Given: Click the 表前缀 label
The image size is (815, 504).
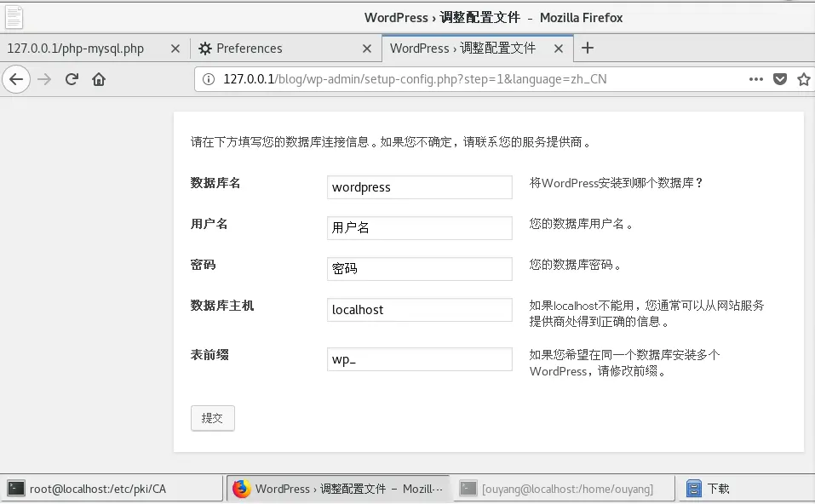Looking at the screenshot, I should [x=209, y=355].
